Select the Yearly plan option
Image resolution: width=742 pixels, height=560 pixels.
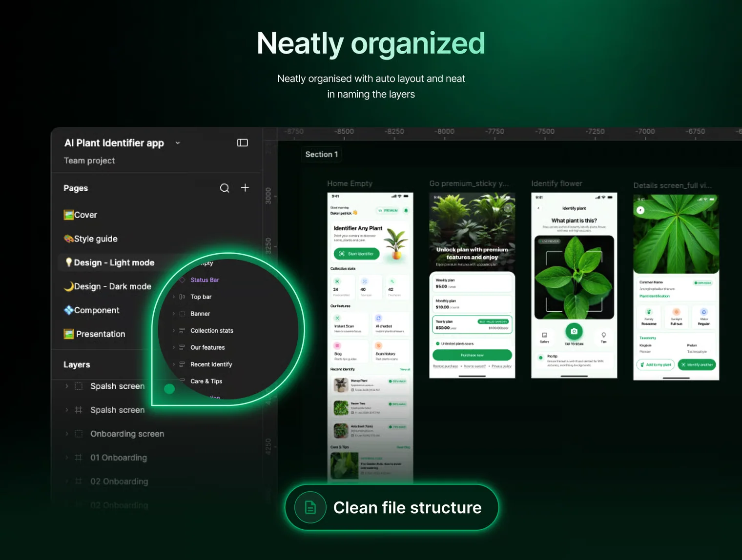coord(472,325)
